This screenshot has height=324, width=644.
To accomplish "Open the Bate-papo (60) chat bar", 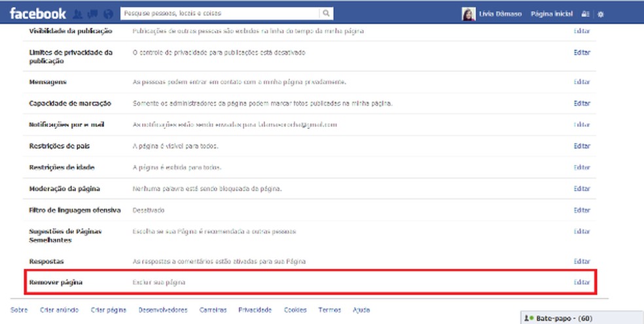I will (582, 318).
